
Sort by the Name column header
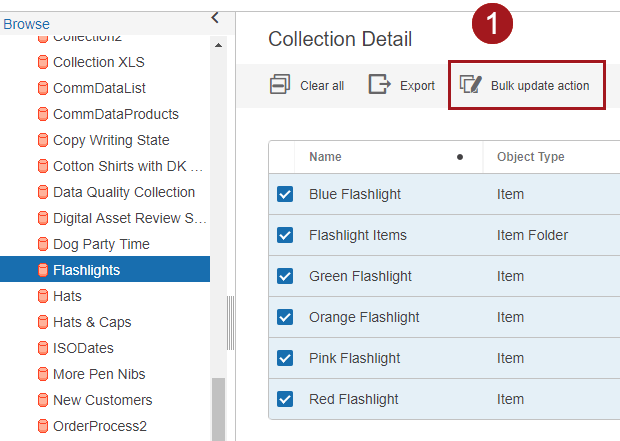[x=325, y=157]
